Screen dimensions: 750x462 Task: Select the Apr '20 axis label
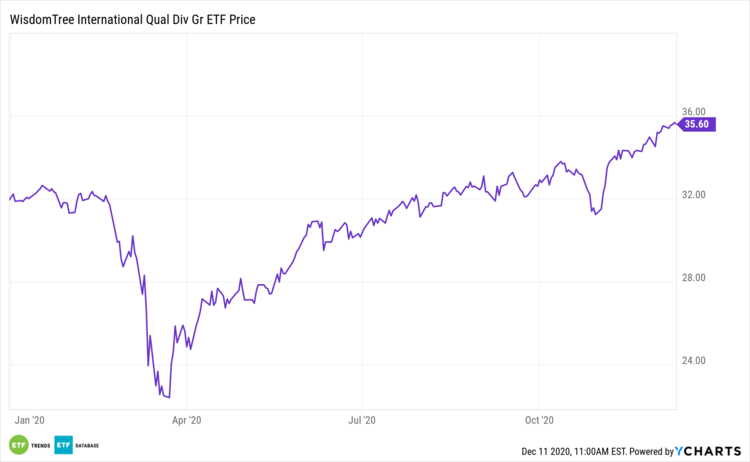[187, 420]
